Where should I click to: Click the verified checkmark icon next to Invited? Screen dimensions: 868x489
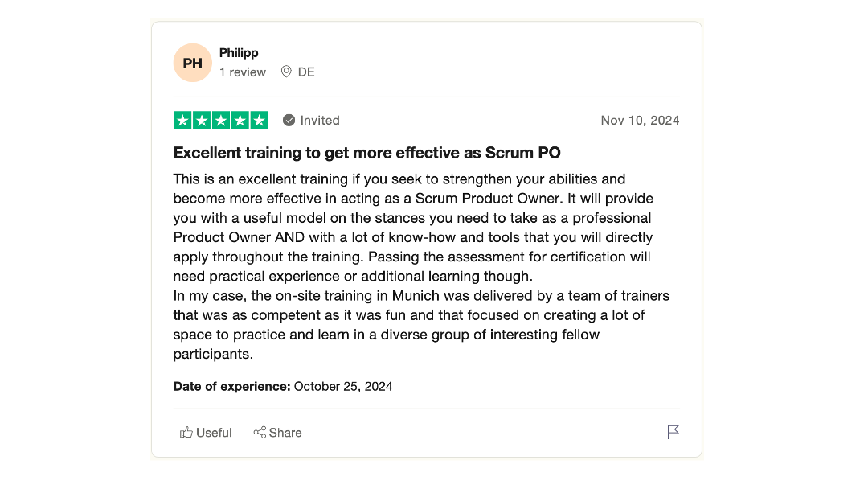click(x=289, y=120)
